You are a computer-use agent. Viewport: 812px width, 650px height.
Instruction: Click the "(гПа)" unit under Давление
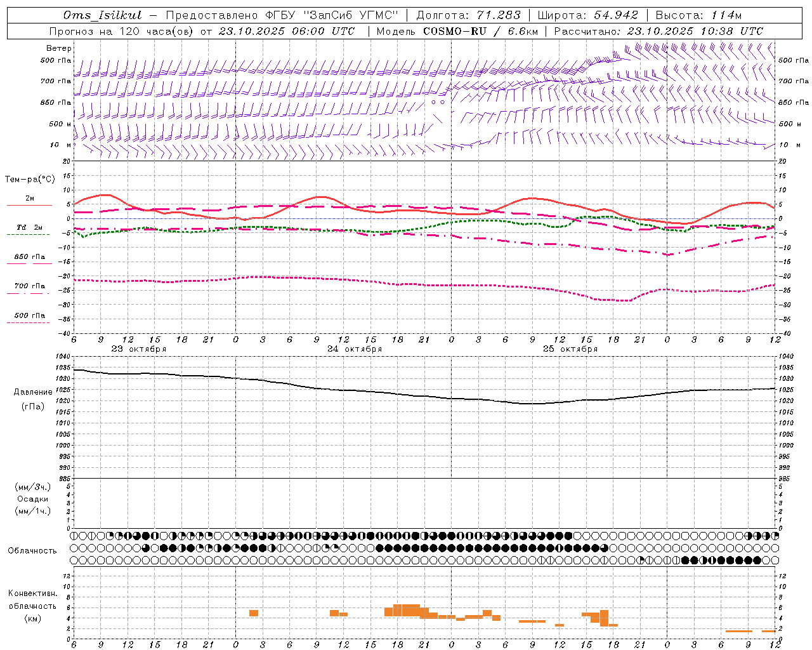tap(33, 407)
